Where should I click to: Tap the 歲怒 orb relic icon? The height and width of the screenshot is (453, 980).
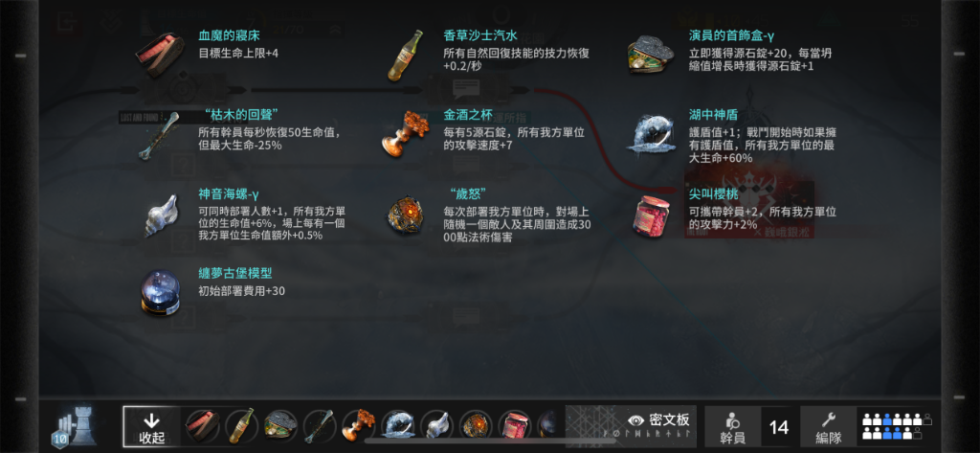[x=405, y=215]
